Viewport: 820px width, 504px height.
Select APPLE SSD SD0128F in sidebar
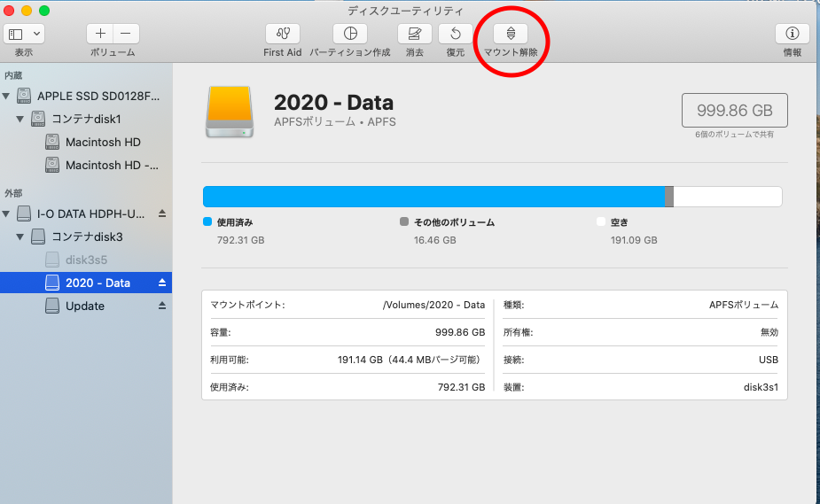click(x=98, y=96)
